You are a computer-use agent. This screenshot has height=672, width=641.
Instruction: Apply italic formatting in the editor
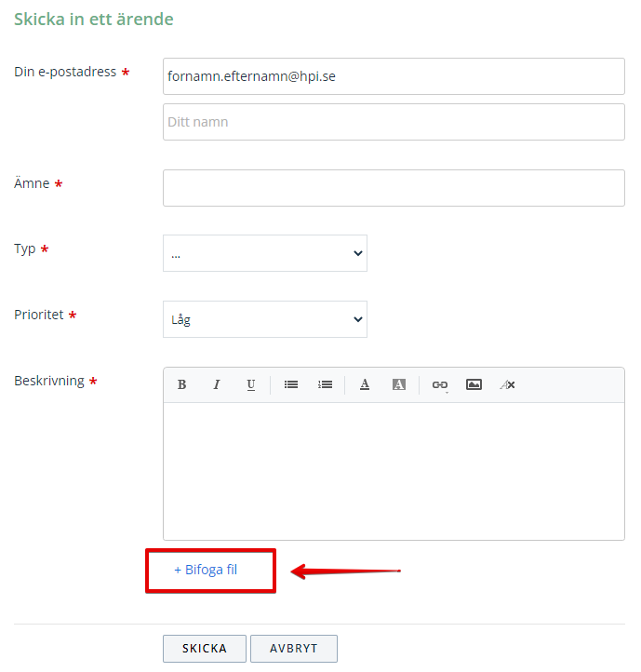217,384
